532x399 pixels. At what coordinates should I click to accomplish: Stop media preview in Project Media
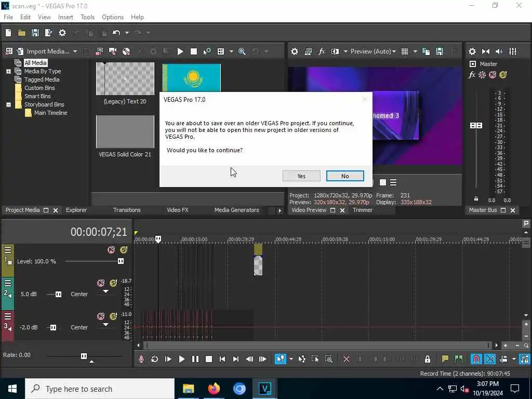194,51
